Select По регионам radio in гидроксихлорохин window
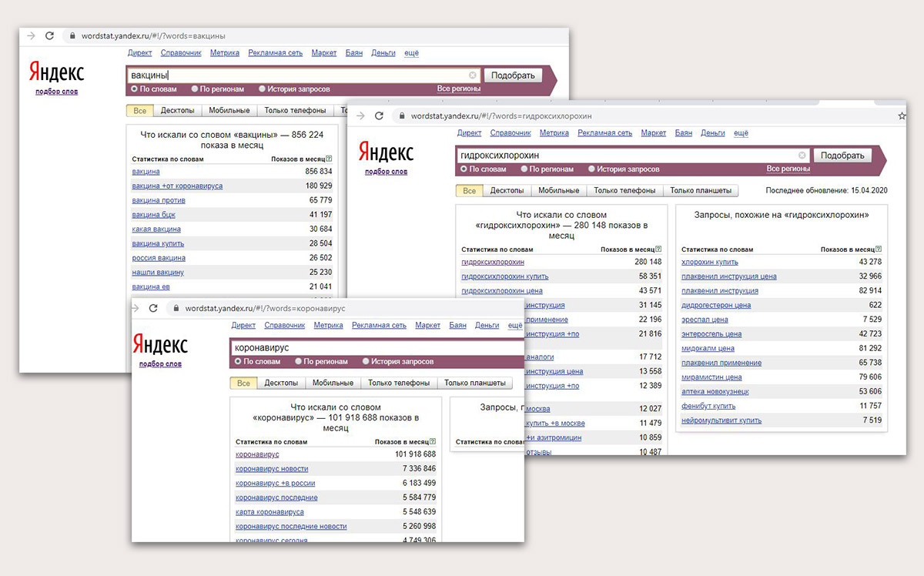The height and width of the screenshot is (576, 924). (524, 169)
